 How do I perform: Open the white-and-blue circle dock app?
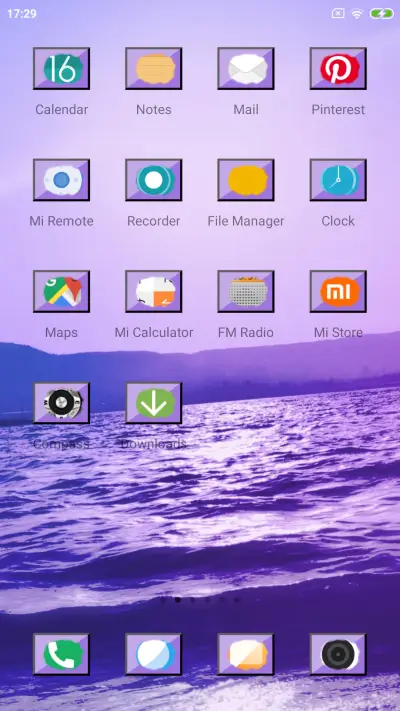point(154,654)
